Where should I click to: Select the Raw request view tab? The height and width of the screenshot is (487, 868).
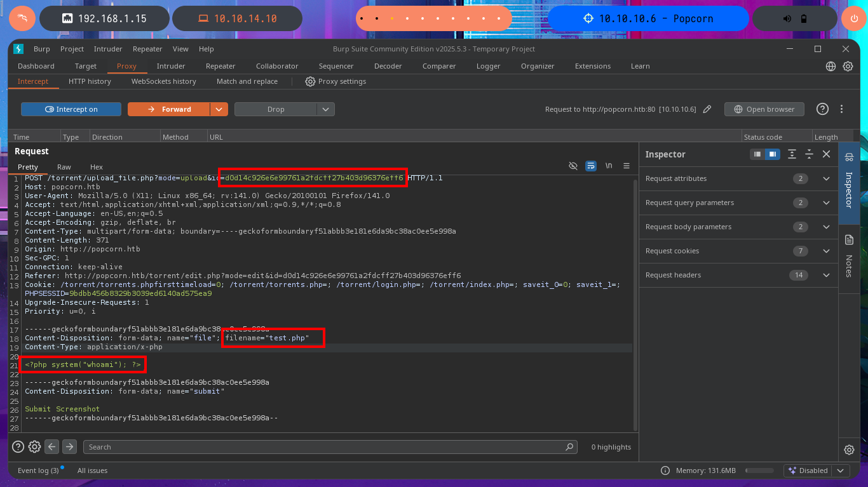tap(64, 167)
